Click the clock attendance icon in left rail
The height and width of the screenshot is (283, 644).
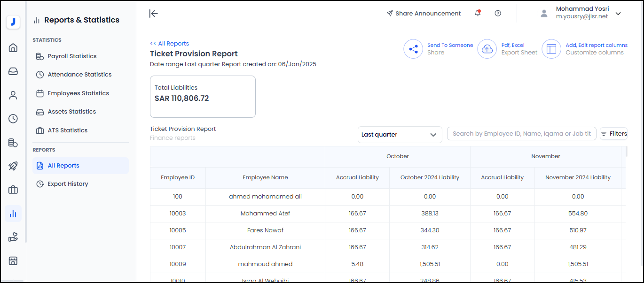click(13, 119)
